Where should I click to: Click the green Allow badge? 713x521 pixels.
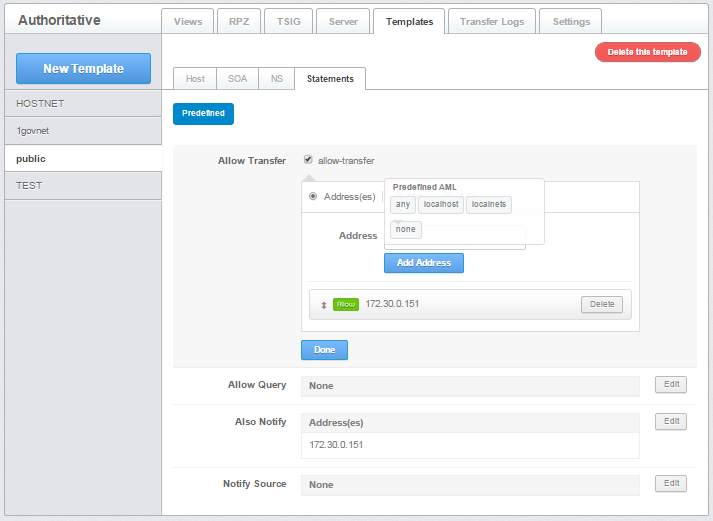tap(345, 304)
